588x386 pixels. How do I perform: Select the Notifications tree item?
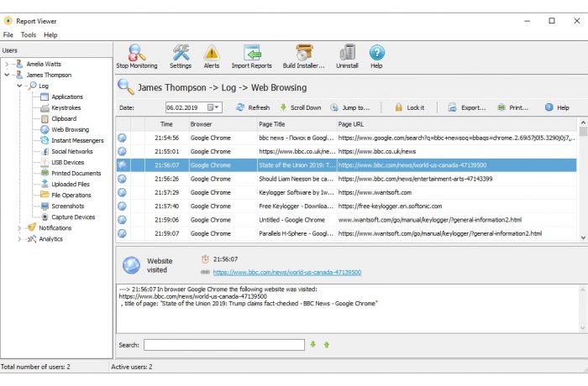coord(55,228)
